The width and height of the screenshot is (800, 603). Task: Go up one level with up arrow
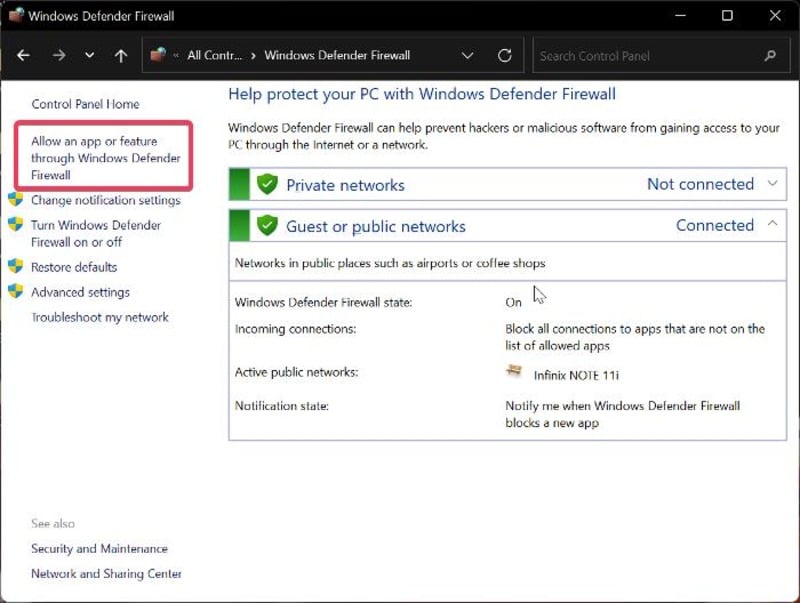[x=121, y=56]
